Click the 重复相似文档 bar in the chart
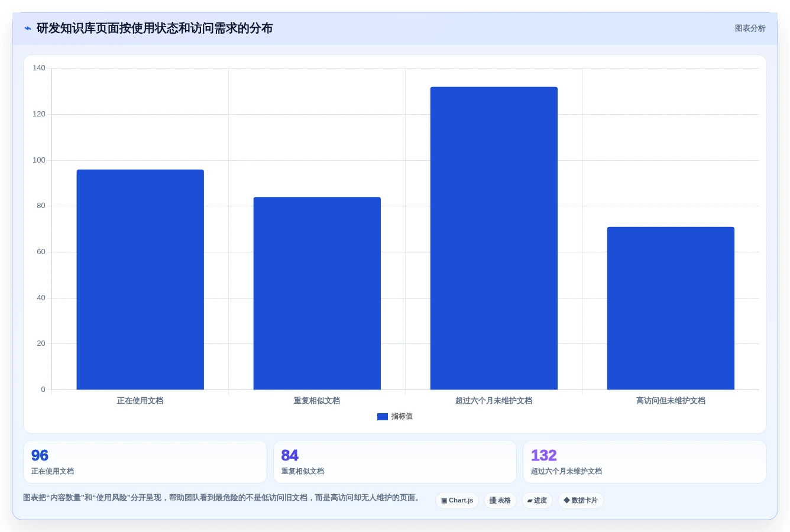 317,293
